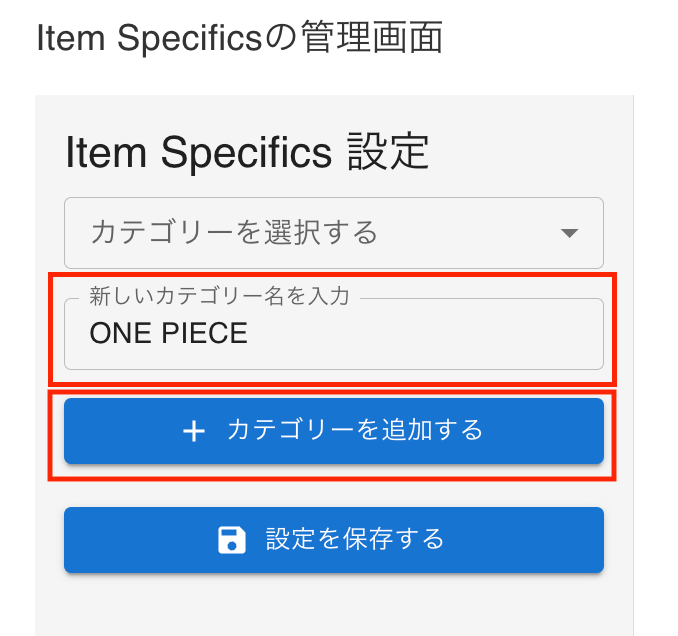Click the カテゴリーを追加する button label text
Screen dimensions: 678x636
click(355, 431)
